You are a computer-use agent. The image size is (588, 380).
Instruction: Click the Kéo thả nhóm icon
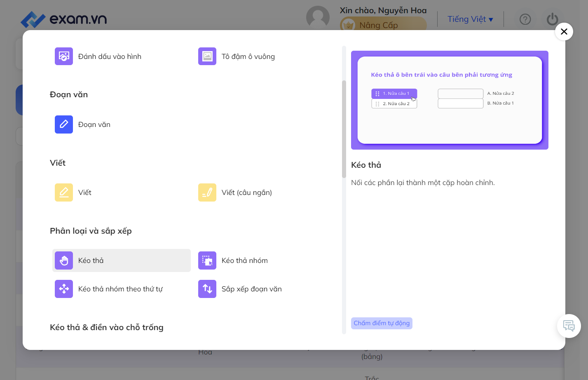point(207,260)
